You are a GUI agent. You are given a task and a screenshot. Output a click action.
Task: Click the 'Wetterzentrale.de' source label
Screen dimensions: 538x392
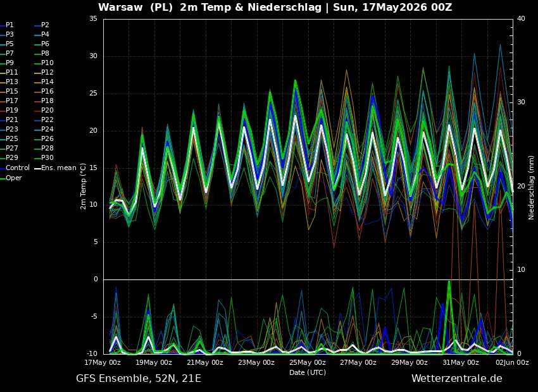(x=457, y=378)
